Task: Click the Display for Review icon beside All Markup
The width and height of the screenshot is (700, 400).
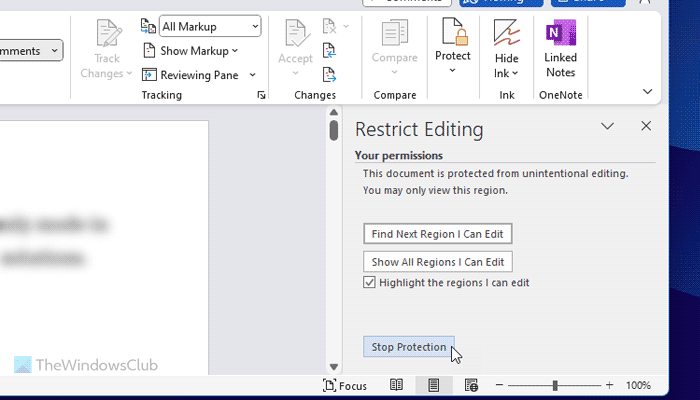Action: tap(148, 26)
